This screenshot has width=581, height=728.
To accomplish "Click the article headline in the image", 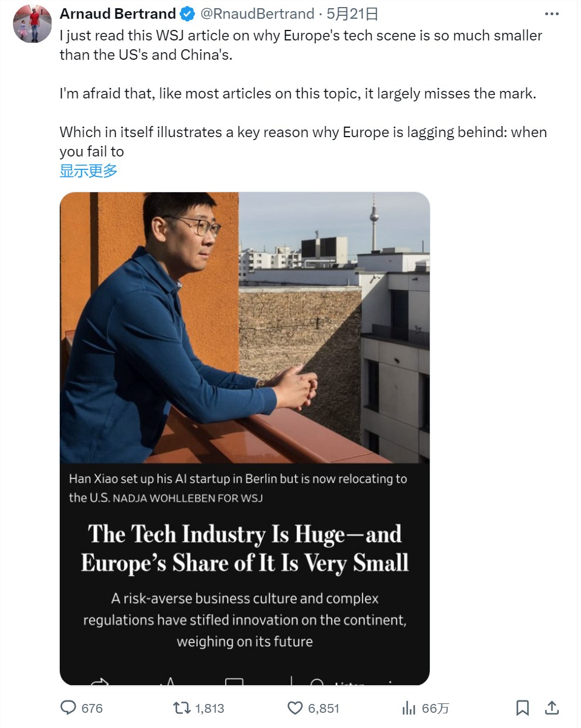I will point(244,548).
